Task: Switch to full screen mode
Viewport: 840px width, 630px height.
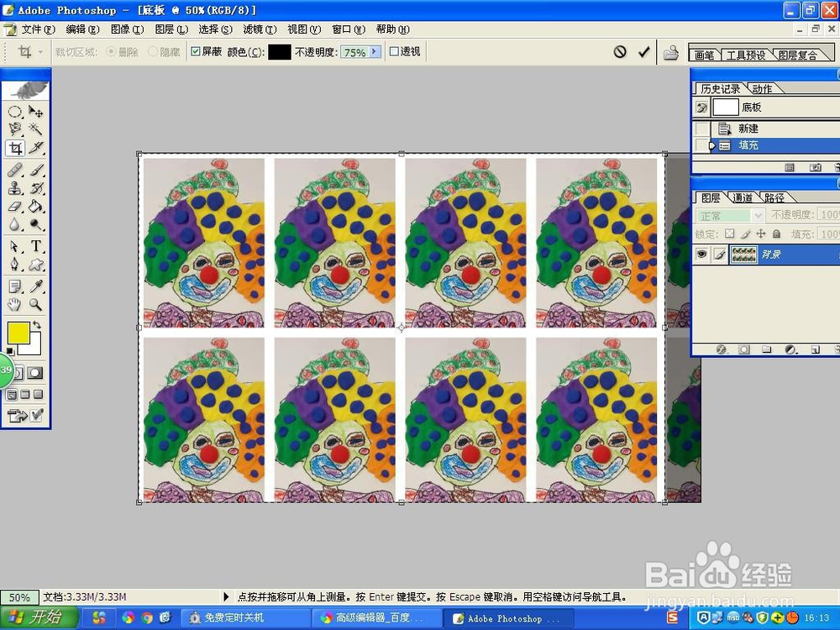Action: (x=38, y=395)
